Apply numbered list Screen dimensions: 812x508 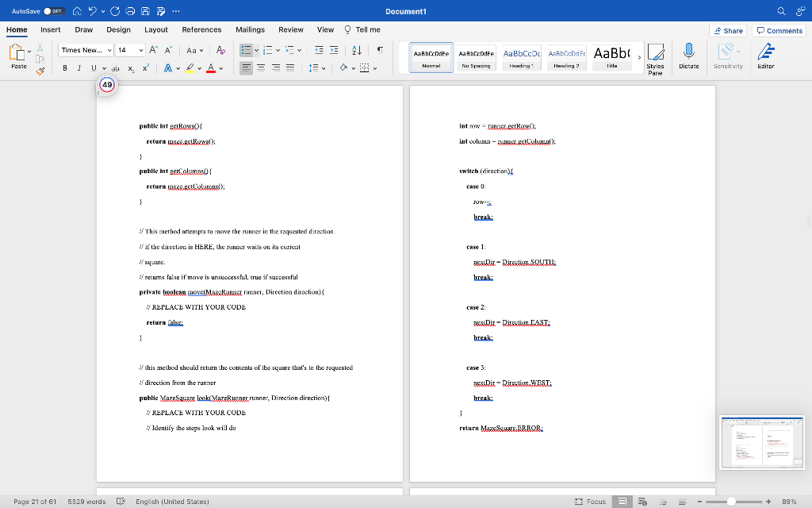coord(268,50)
